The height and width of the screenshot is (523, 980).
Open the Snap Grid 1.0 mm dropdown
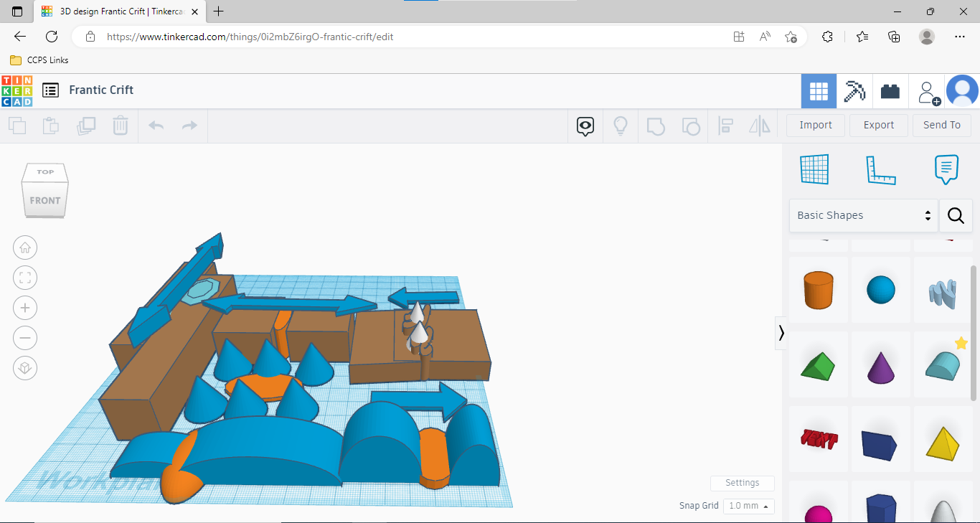click(748, 506)
